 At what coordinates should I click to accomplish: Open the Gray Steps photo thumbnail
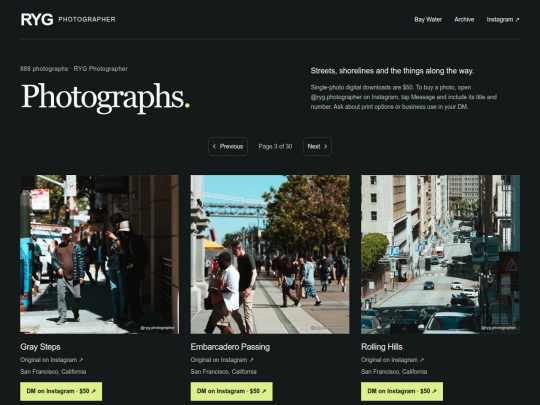pyautogui.click(x=100, y=255)
